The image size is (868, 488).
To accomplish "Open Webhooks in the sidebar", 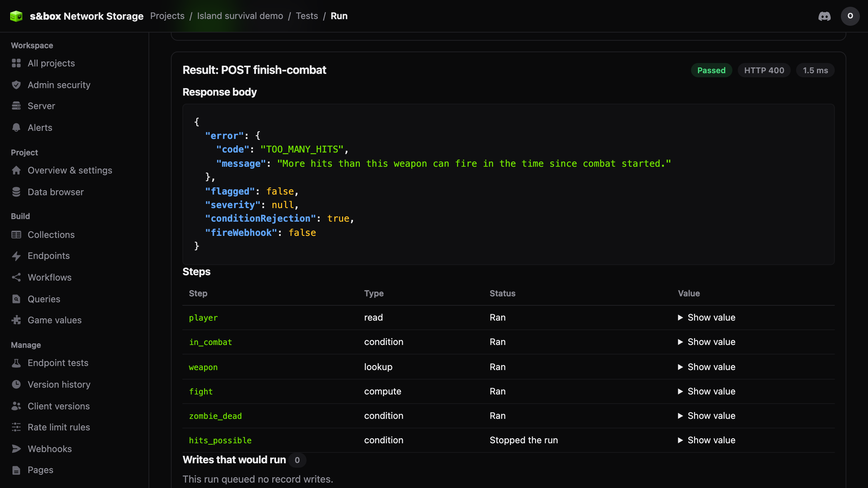I will coord(50,449).
